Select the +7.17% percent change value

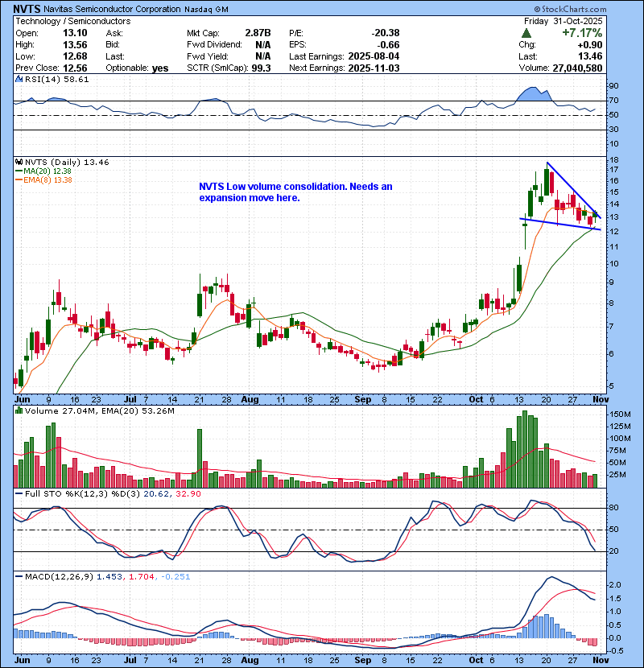tap(582, 33)
